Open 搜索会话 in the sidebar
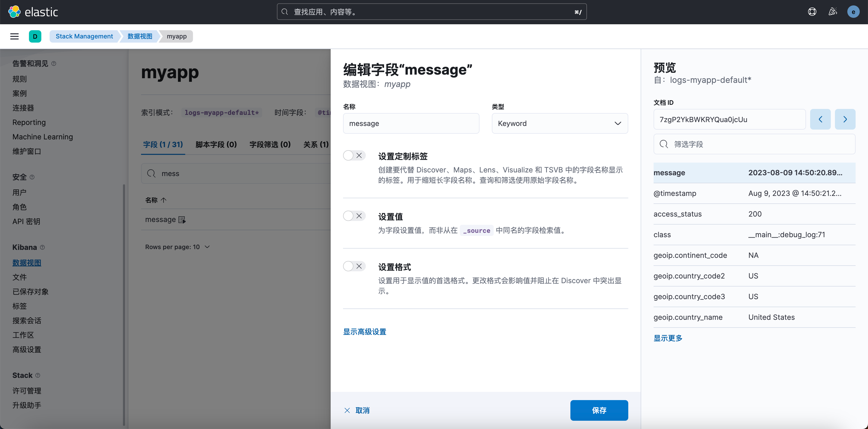This screenshot has height=429, width=868. pyautogui.click(x=27, y=321)
